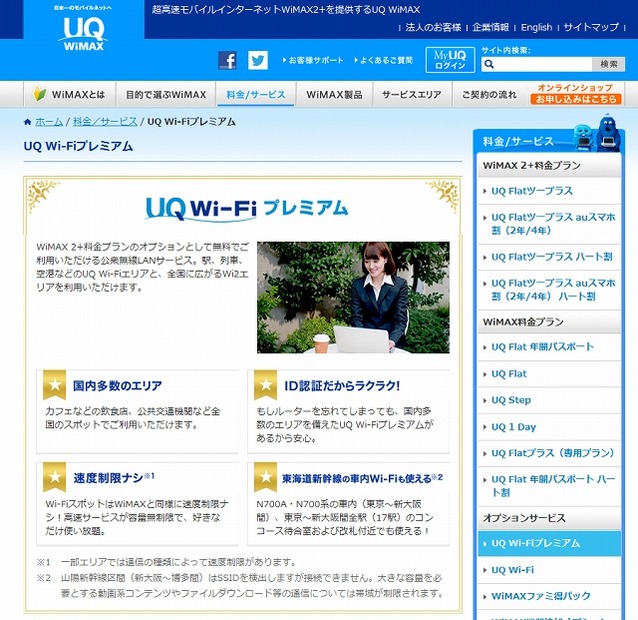The image size is (638, 620).
Task: Open 法人のお客様 link
Action: point(433,27)
